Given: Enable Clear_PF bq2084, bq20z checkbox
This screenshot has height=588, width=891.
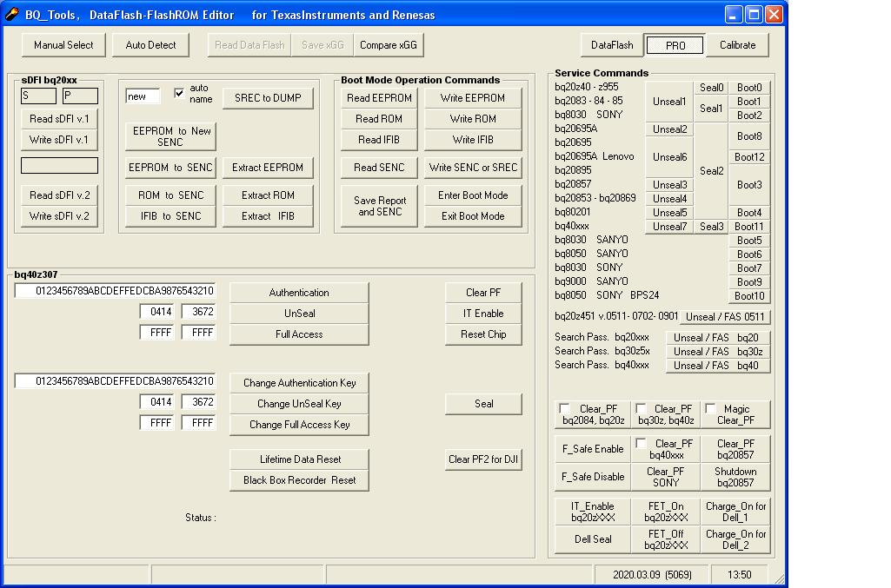Looking at the screenshot, I should [x=564, y=409].
